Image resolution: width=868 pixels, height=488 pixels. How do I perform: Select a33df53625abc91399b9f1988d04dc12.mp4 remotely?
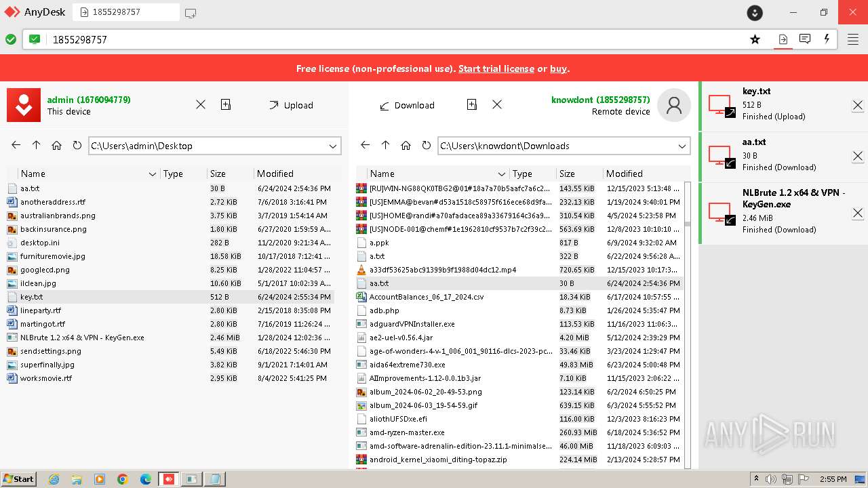click(519, 270)
